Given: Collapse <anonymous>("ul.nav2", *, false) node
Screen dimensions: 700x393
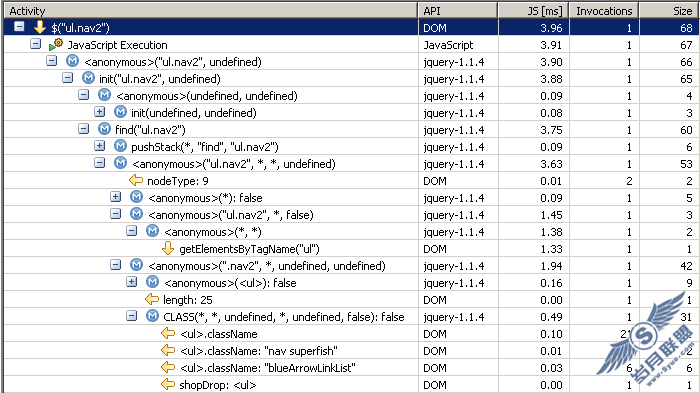Looking at the screenshot, I should [116, 213].
